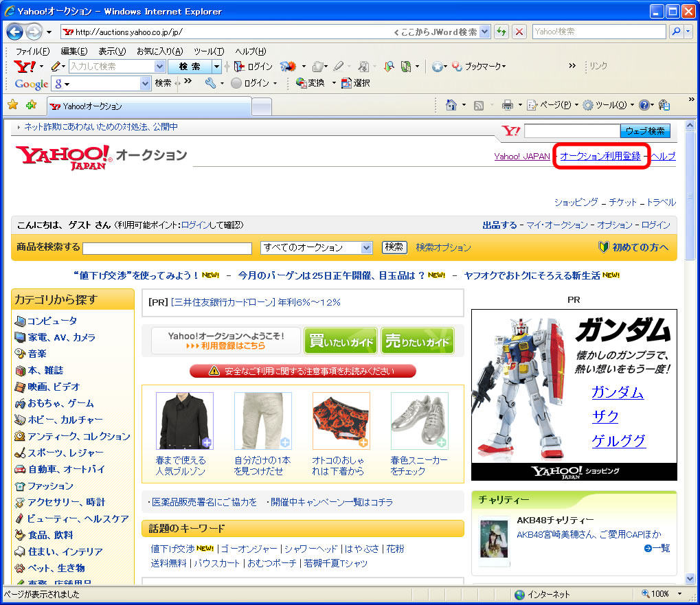Go back with the browser Back arrow
This screenshot has height=605, width=700.
(x=14, y=32)
